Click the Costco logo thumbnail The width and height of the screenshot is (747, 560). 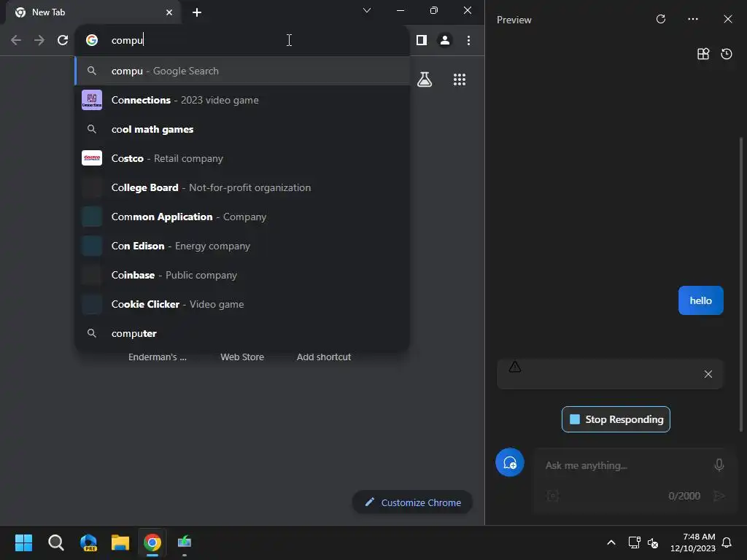point(91,158)
